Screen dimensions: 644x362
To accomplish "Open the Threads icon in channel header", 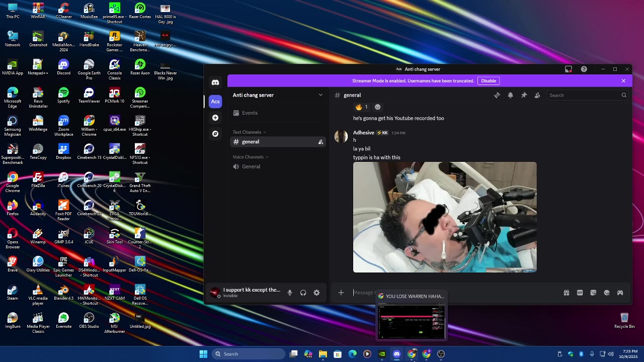I will tap(497, 95).
